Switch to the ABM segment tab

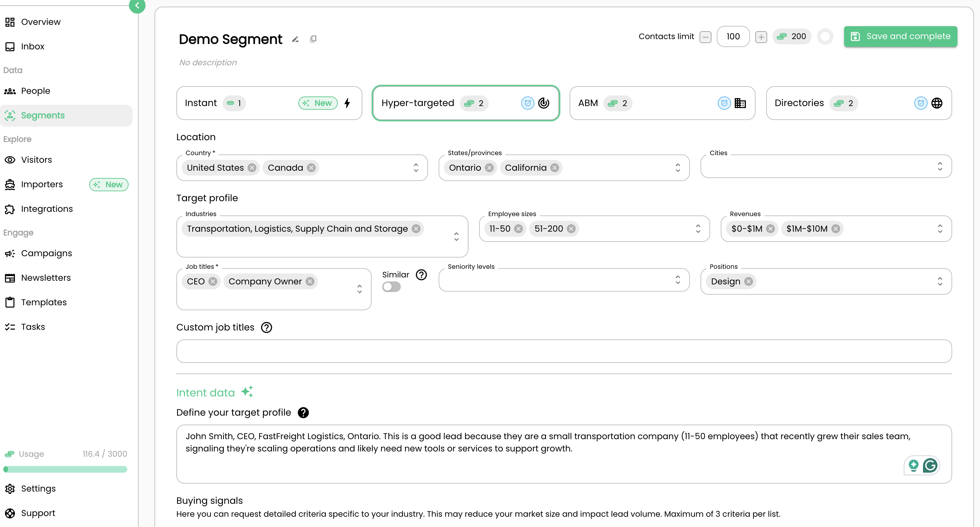662,103
